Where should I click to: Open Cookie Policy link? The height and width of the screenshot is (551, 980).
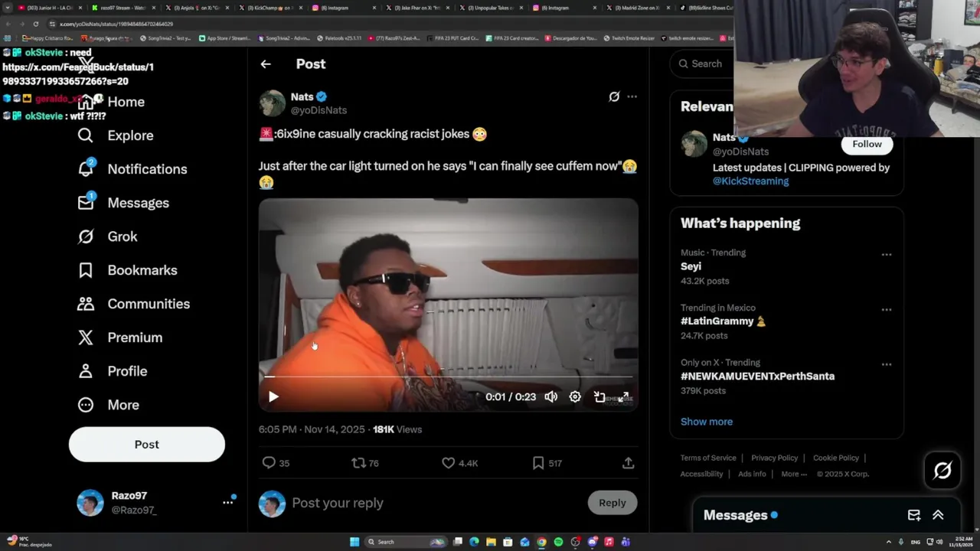[x=836, y=458]
